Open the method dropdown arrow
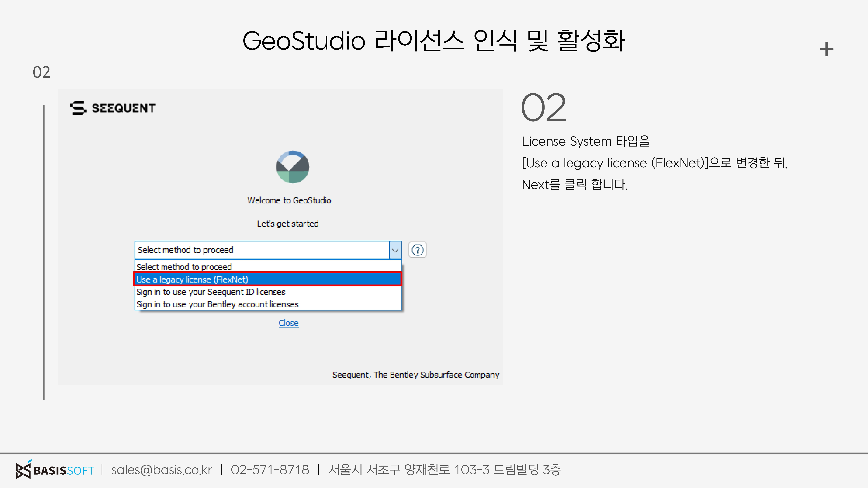Viewport: 868px width, 488px height. pyautogui.click(x=395, y=250)
